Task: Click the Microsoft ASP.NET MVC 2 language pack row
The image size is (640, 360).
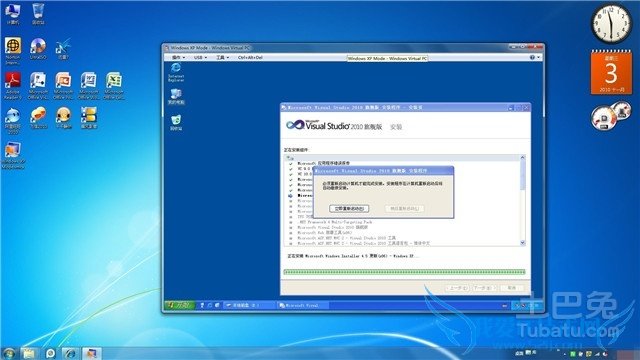Action: (x=363, y=243)
